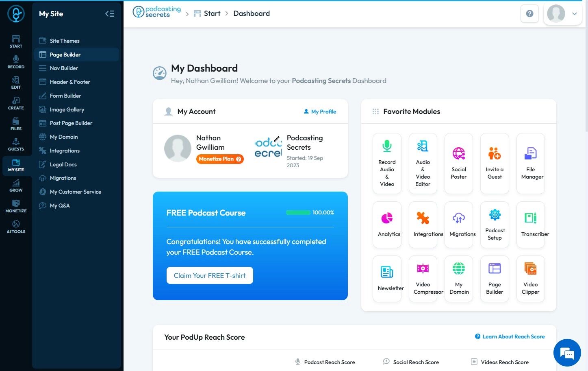Open the Invite a Guest module
The image size is (588, 371).
(495, 163)
